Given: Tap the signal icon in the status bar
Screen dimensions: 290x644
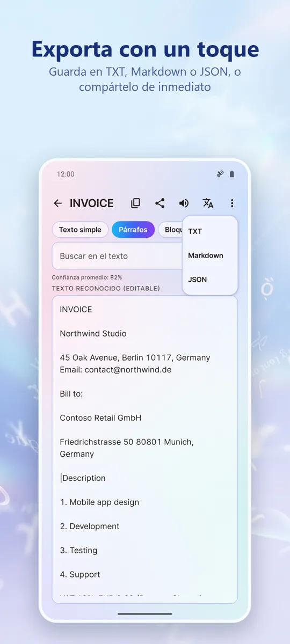Looking at the screenshot, I should (220, 174).
